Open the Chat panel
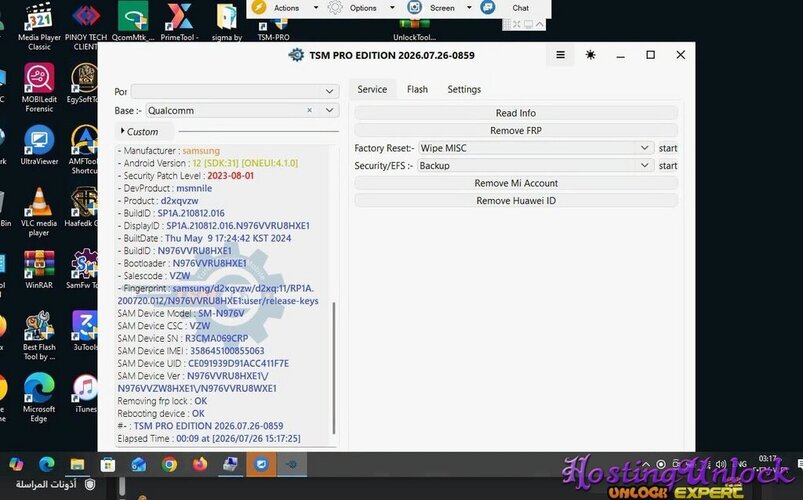803x500 pixels. [x=520, y=8]
